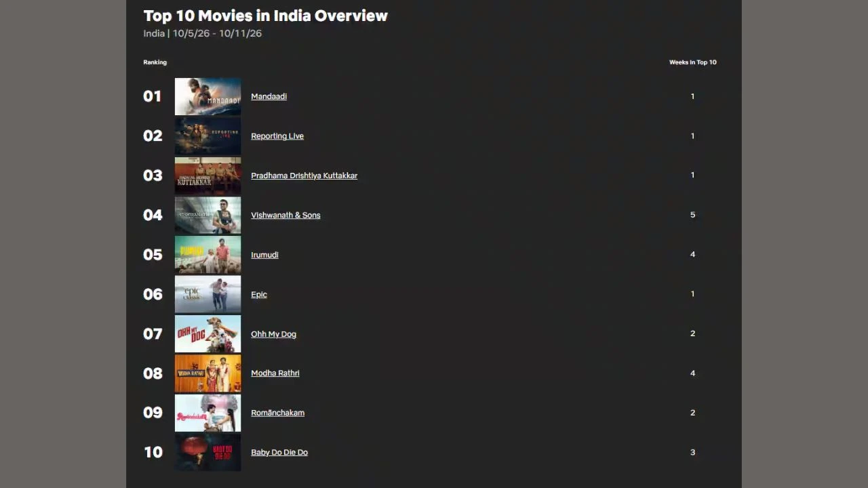Open the Epic movie link
Screen dimensions: 868x488
coord(259,294)
